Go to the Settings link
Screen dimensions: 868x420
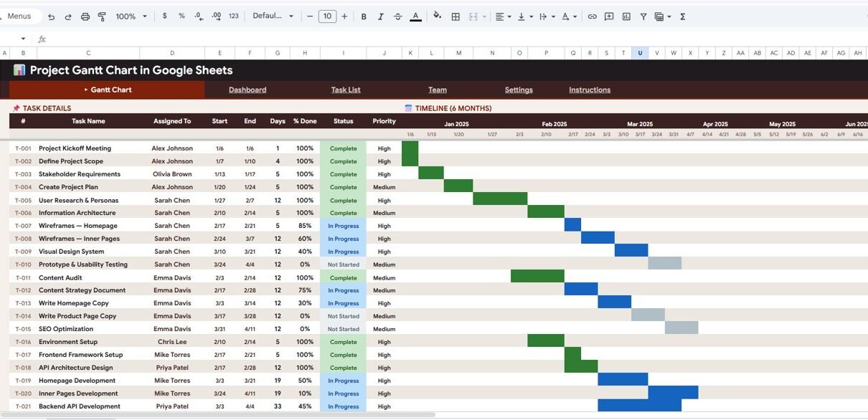tap(519, 90)
